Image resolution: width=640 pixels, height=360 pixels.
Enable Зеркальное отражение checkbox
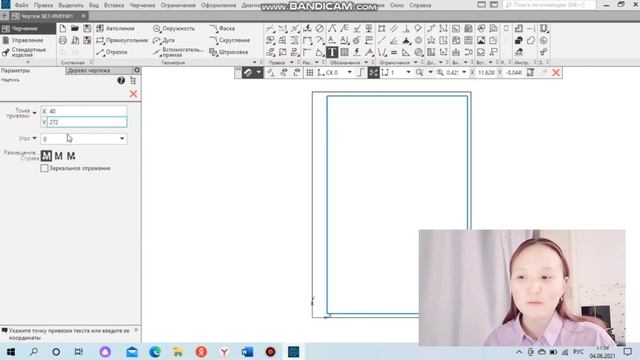[x=44, y=168]
